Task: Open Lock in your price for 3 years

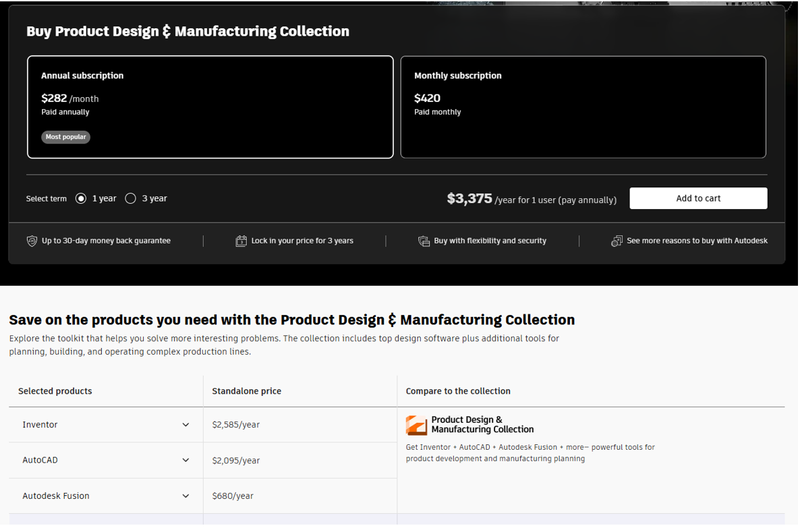Action: point(302,241)
